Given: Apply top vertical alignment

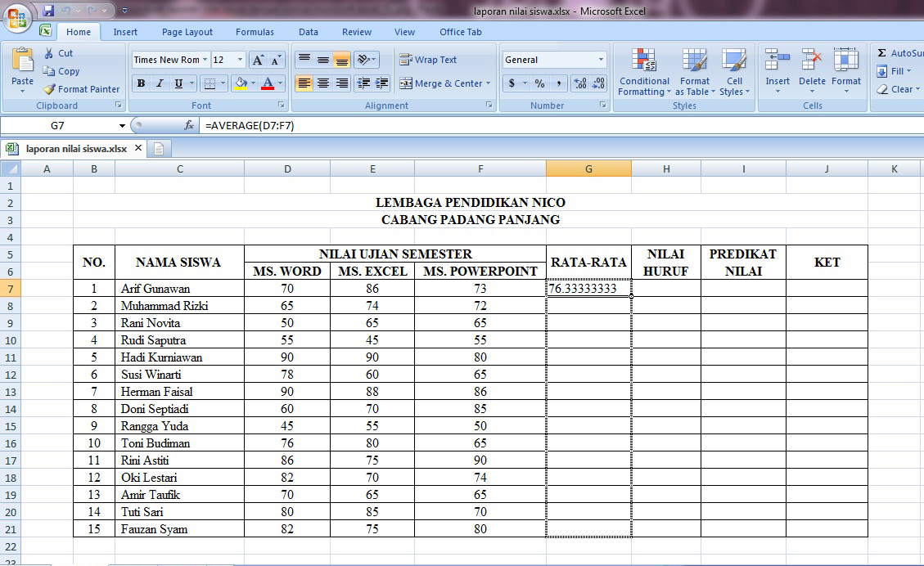Looking at the screenshot, I should click(x=304, y=60).
